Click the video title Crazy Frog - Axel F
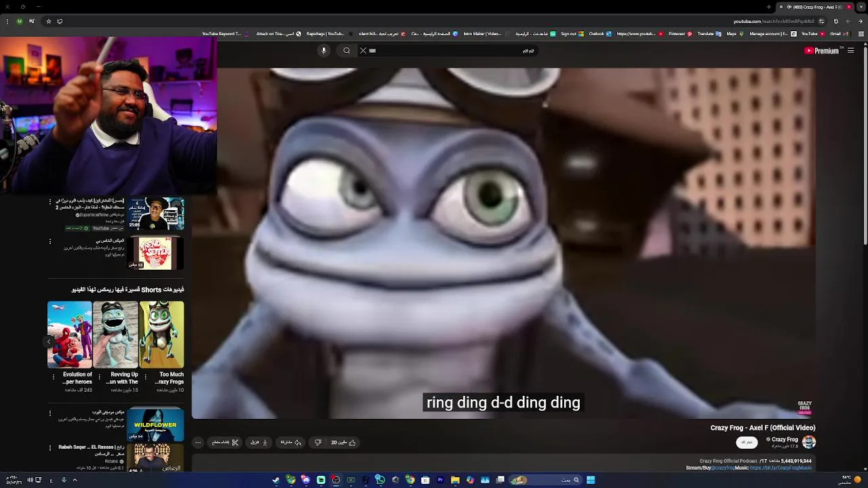This screenshot has height=488, width=868. [x=763, y=428]
